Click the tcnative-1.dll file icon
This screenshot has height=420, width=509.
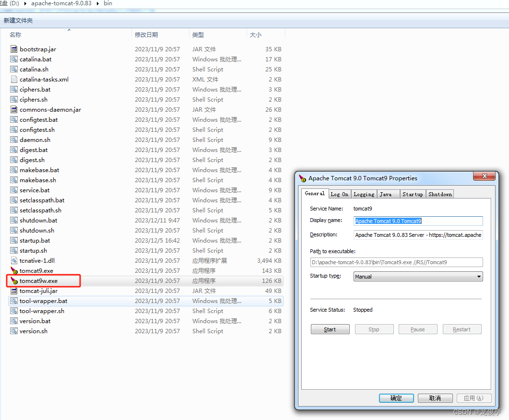pos(13,260)
